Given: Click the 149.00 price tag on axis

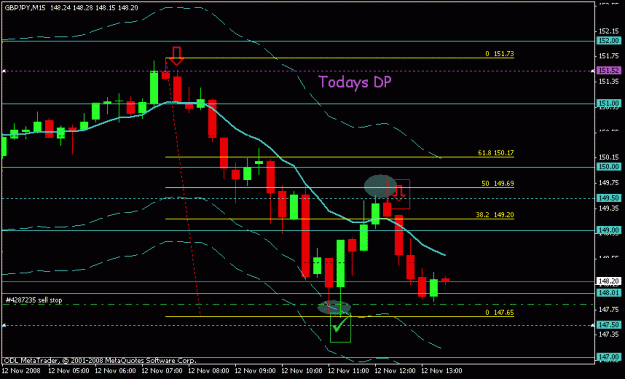Looking at the screenshot, I should point(609,230).
